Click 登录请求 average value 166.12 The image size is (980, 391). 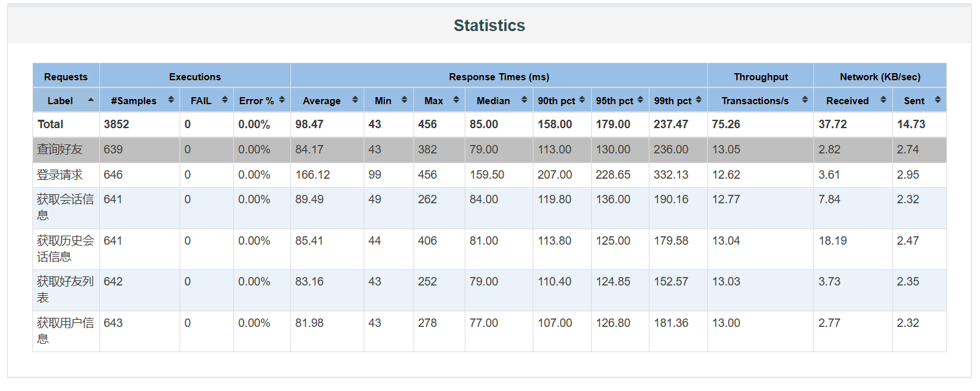pos(312,175)
